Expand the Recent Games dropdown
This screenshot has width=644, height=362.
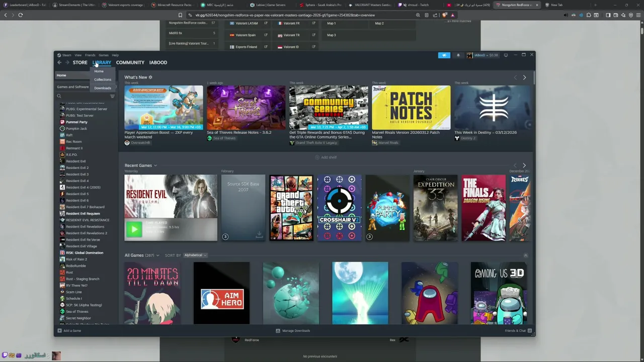tap(155, 165)
